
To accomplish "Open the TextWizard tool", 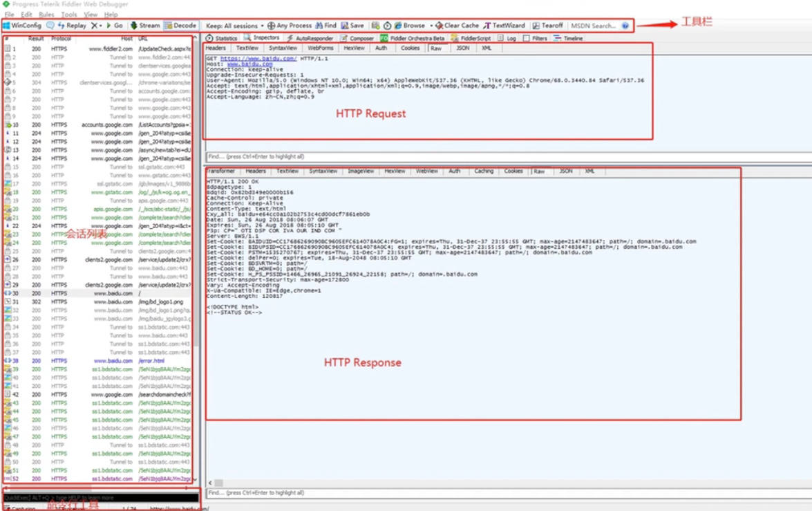I will click(504, 26).
